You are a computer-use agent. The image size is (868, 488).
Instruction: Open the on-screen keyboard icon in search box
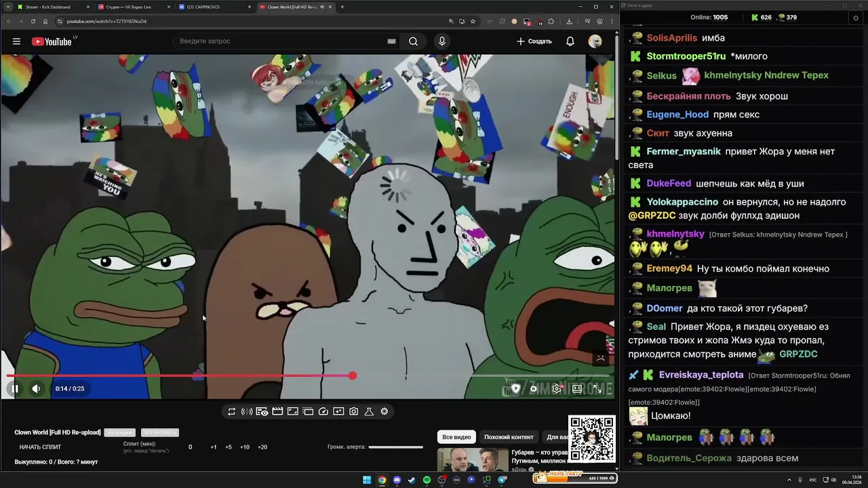click(391, 41)
